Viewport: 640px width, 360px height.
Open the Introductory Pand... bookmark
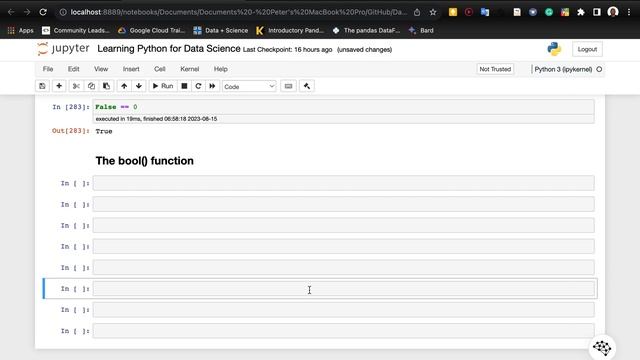tap(290, 30)
